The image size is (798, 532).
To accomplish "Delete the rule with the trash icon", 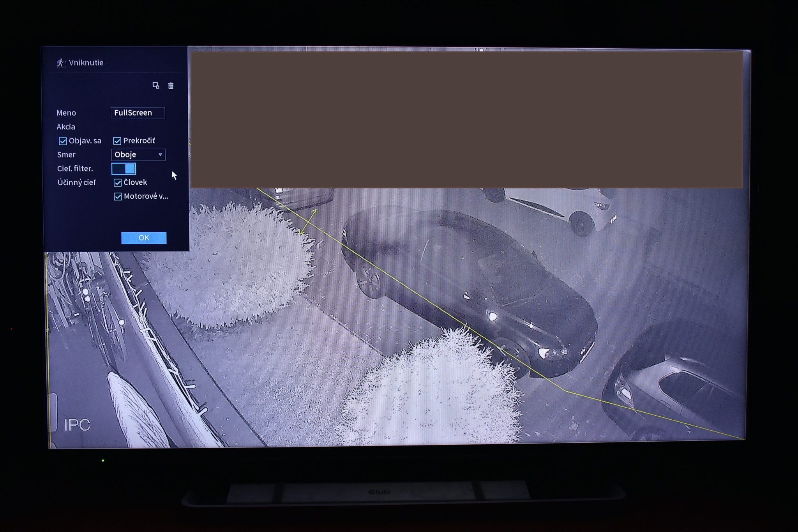I will tap(171, 86).
